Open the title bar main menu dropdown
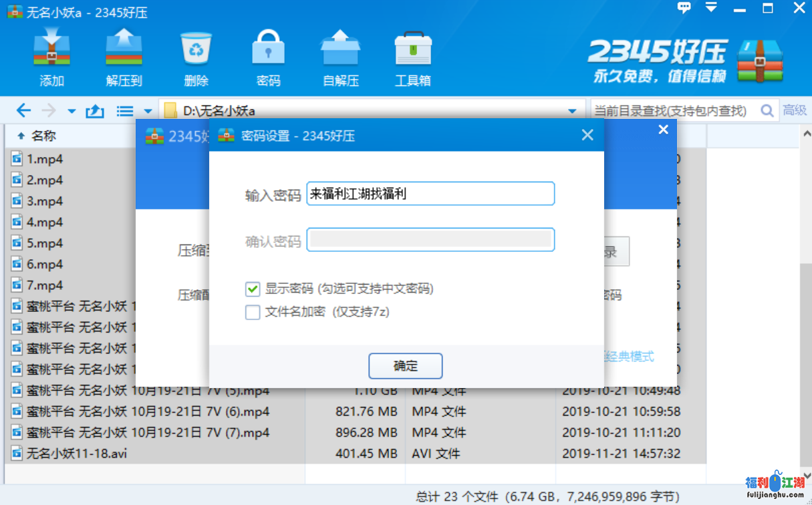Image resolution: width=812 pixels, height=505 pixels. coord(711,8)
